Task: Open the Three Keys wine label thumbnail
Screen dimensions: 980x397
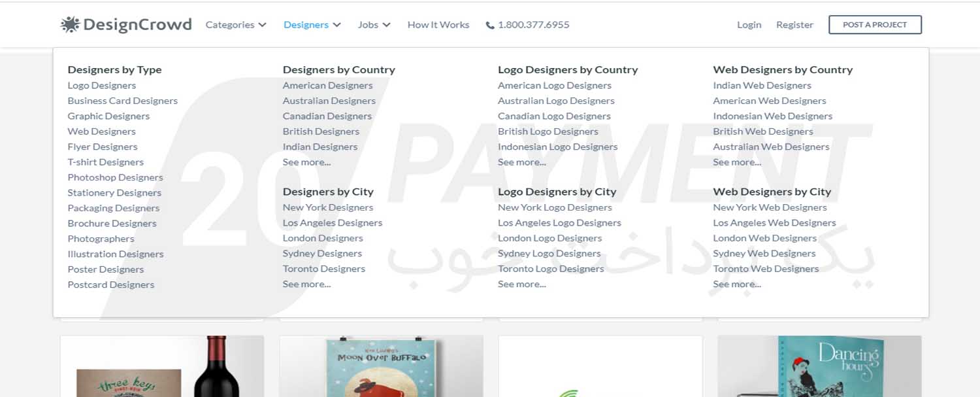Action: [x=162, y=366]
